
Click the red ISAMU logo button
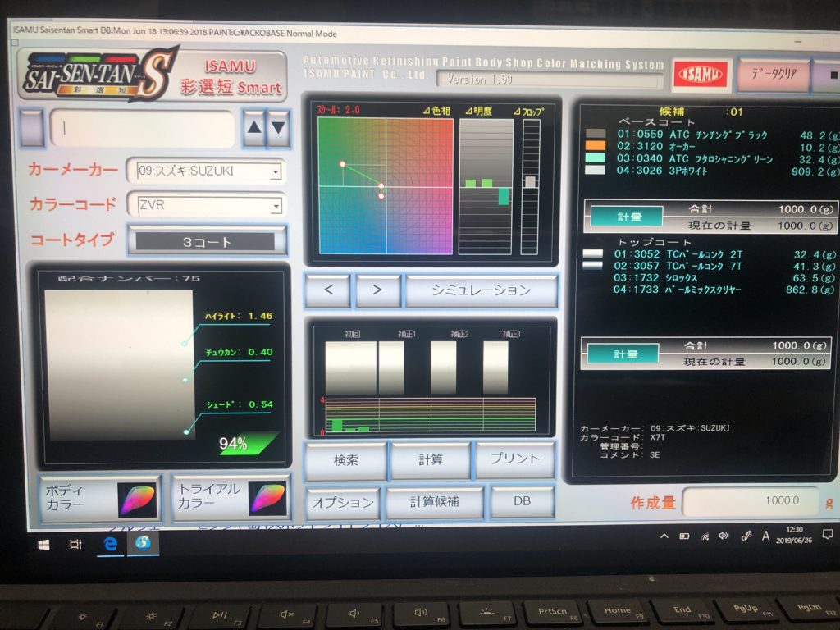pos(701,75)
